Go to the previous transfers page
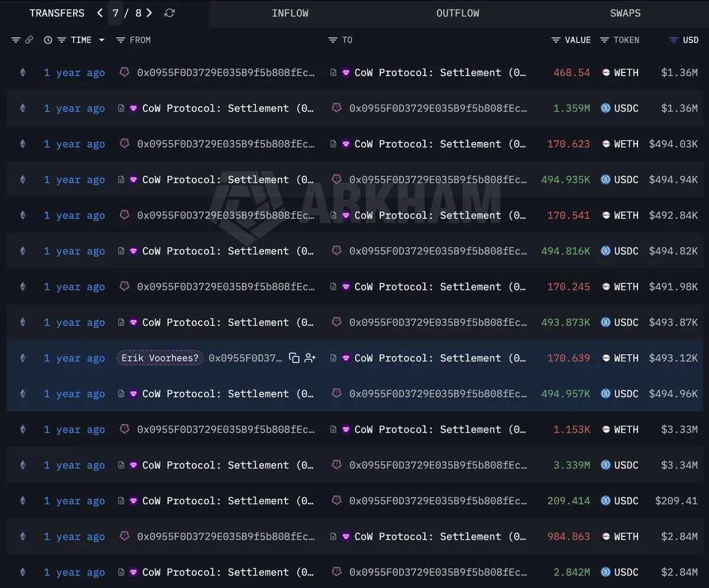Image resolution: width=709 pixels, height=588 pixels. click(100, 13)
